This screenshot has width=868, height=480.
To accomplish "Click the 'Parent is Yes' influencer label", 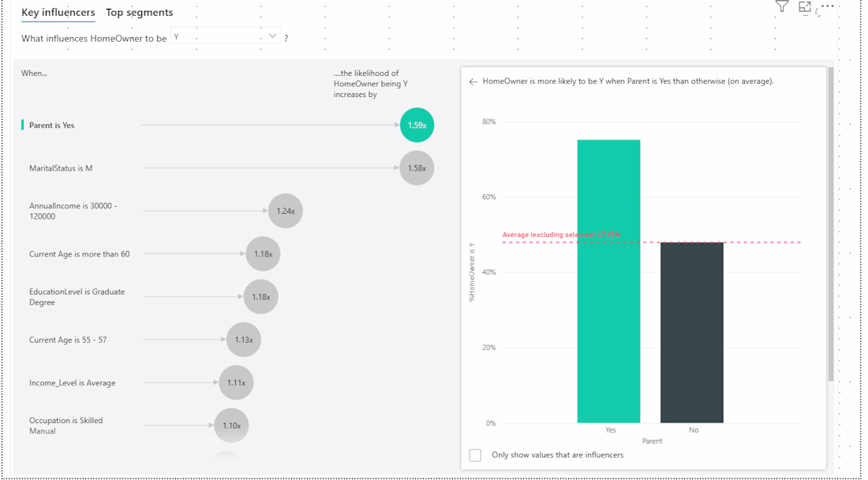I will pos(52,125).
